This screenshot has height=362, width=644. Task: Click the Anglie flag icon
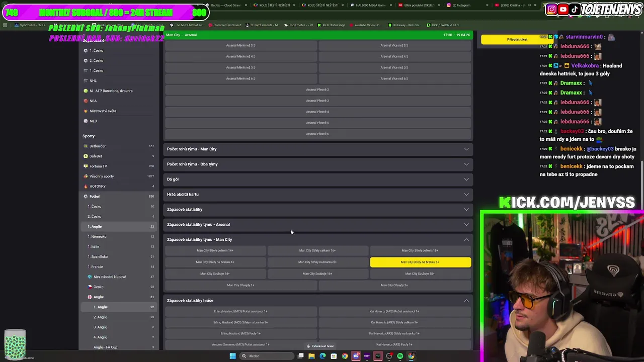pyautogui.click(x=90, y=297)
